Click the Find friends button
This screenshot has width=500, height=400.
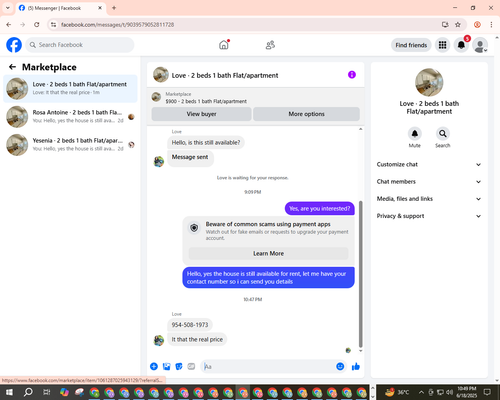click(411, 45)
